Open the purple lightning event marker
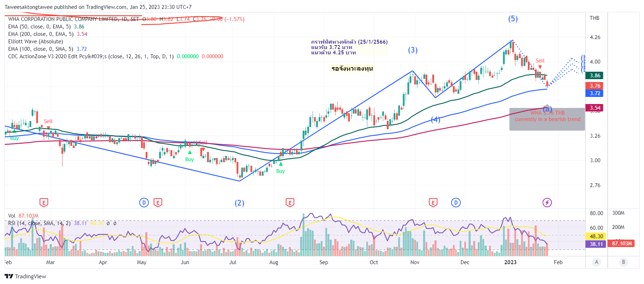Screen dimensions: 644x284 click(x=547, y=203)
